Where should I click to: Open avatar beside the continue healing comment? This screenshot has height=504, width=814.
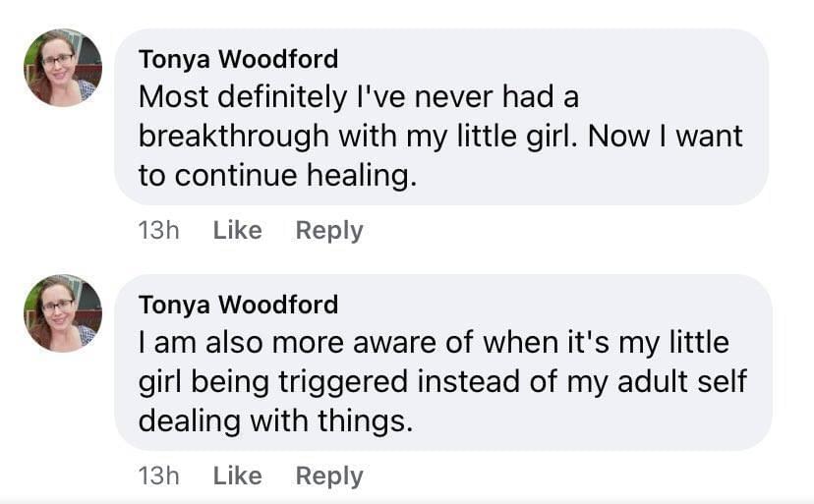pyautogui.click(x=62, y=68)
